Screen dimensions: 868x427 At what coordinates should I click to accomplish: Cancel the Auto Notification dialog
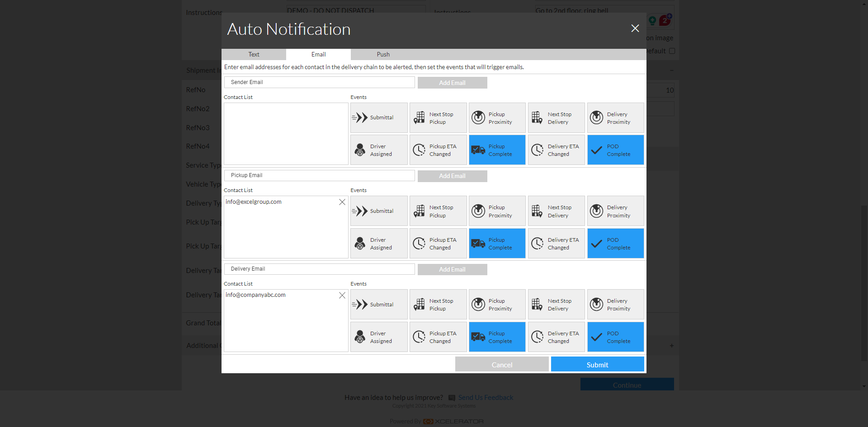(x=502, y=364)
